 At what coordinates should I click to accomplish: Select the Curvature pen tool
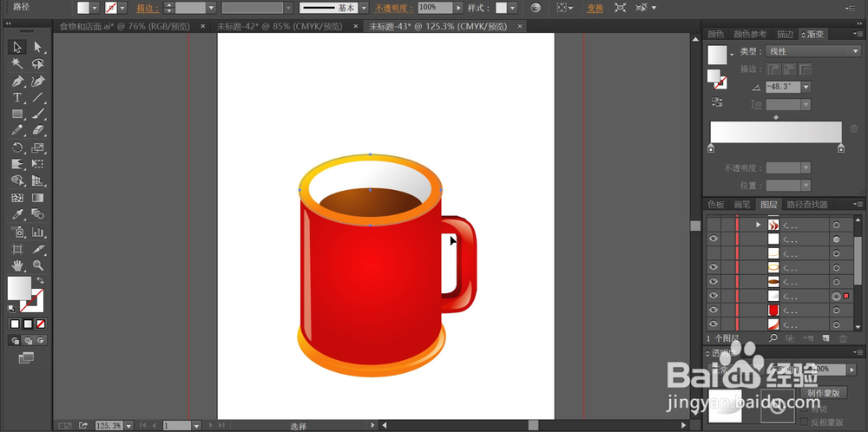click(x=37, y=82)
